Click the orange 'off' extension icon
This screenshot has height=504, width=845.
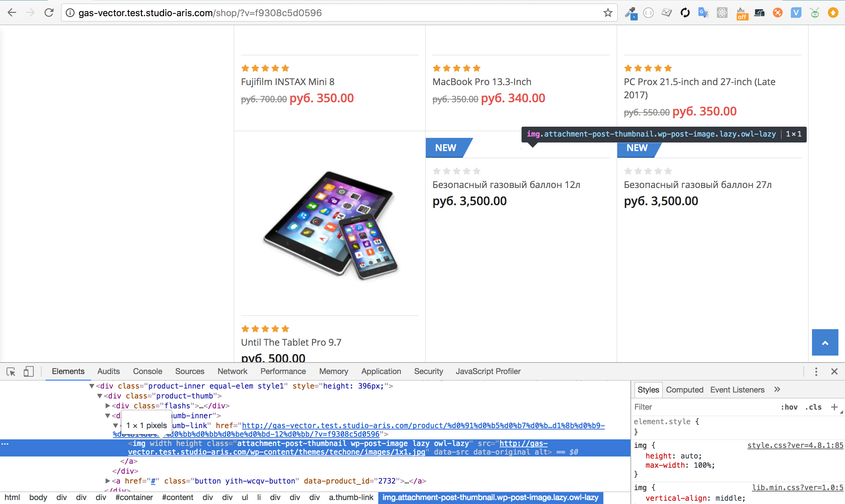click(741, 14)
